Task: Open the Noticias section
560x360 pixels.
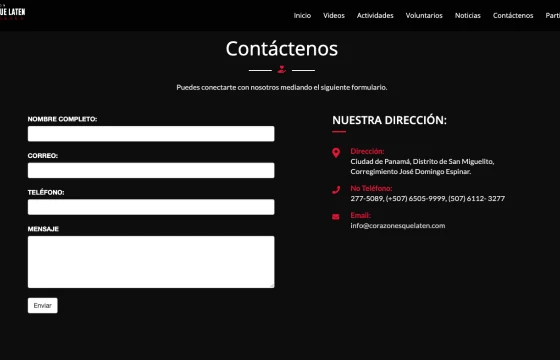Action: [468, 15]
